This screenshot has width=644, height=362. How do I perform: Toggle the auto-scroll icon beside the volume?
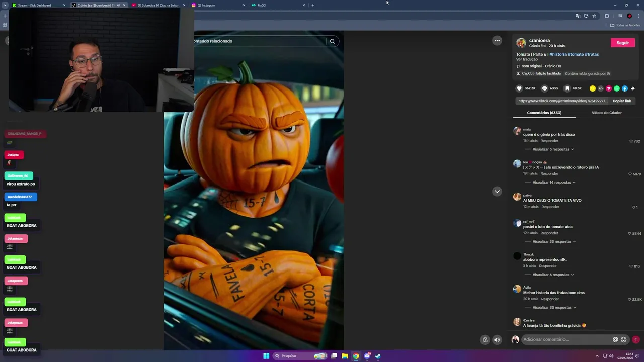point(485,340)
